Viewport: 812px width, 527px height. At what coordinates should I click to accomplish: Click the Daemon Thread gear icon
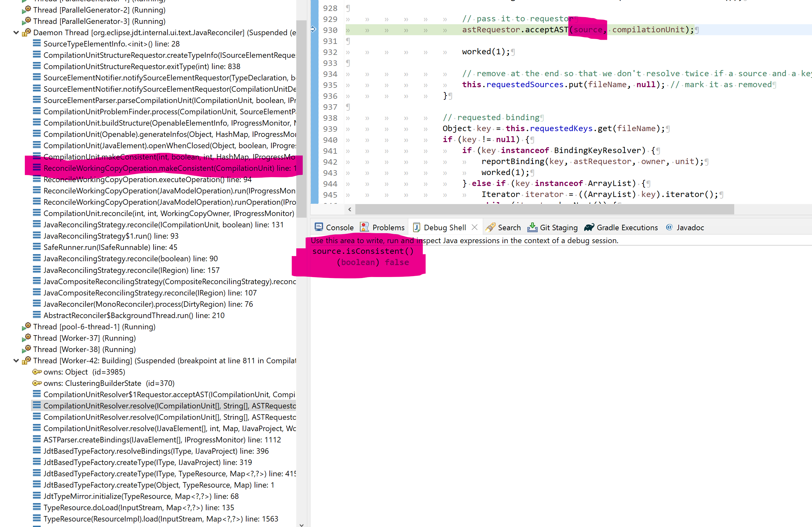click(26, 32)
